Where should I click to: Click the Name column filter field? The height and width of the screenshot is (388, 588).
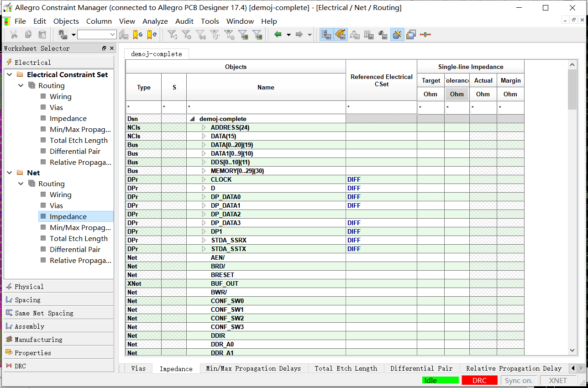(266, 108)
